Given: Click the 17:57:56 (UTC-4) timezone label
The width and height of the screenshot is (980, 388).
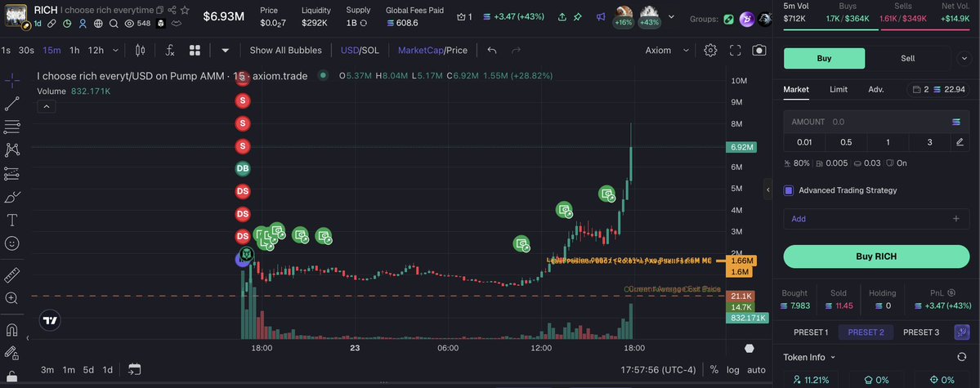Looking at the screenshot, I should point(658,370).
